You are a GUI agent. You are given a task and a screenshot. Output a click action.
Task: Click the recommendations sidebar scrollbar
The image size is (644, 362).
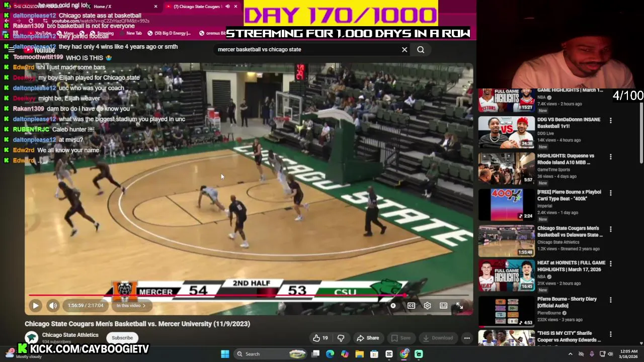641,132
